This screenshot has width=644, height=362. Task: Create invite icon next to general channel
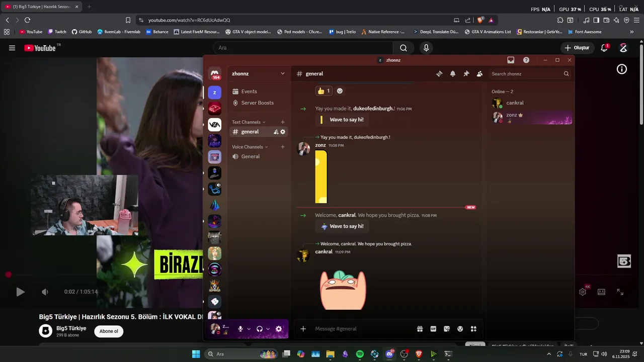click(x=276, y=132)
